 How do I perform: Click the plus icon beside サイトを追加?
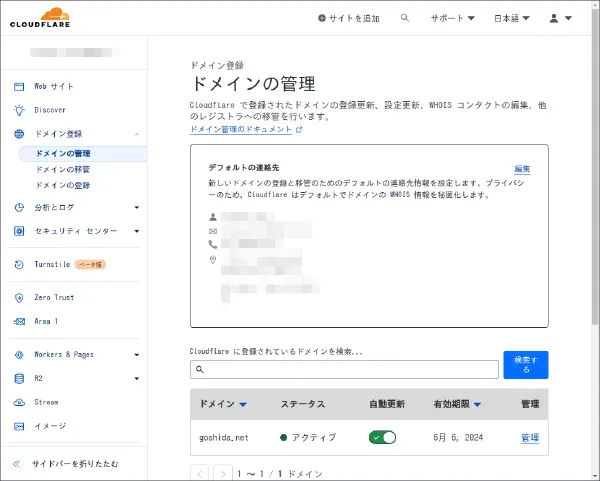(322, 18)
